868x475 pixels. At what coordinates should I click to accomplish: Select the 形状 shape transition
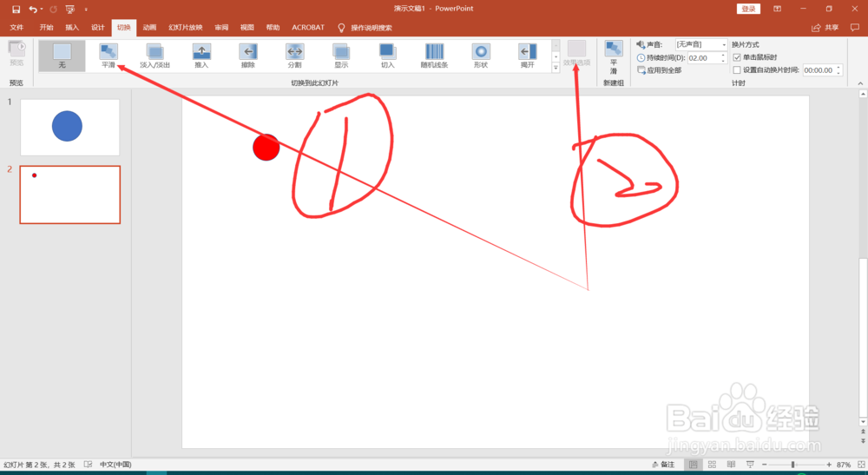pyautogui.click(x=481, y=56)
